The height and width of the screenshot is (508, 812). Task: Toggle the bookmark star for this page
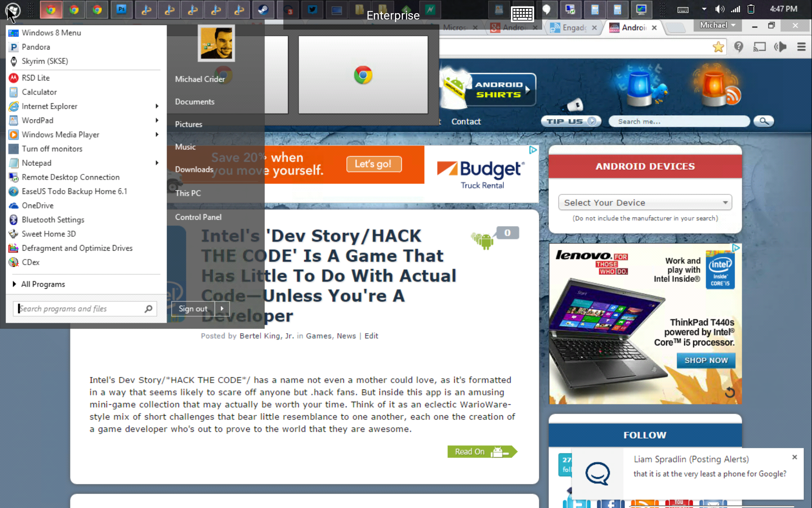[x=718, y=47]
